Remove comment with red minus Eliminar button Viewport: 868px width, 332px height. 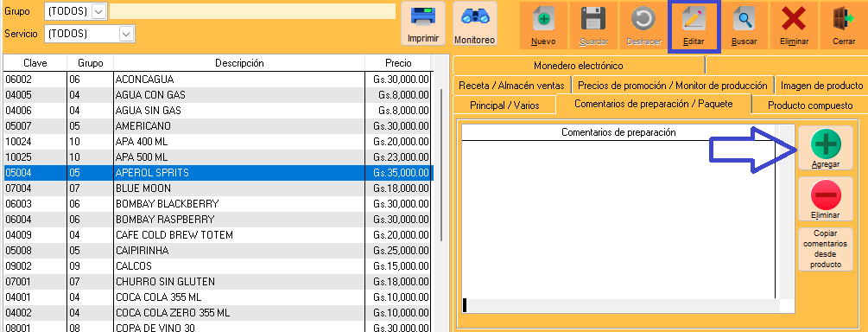click(826, 200)
